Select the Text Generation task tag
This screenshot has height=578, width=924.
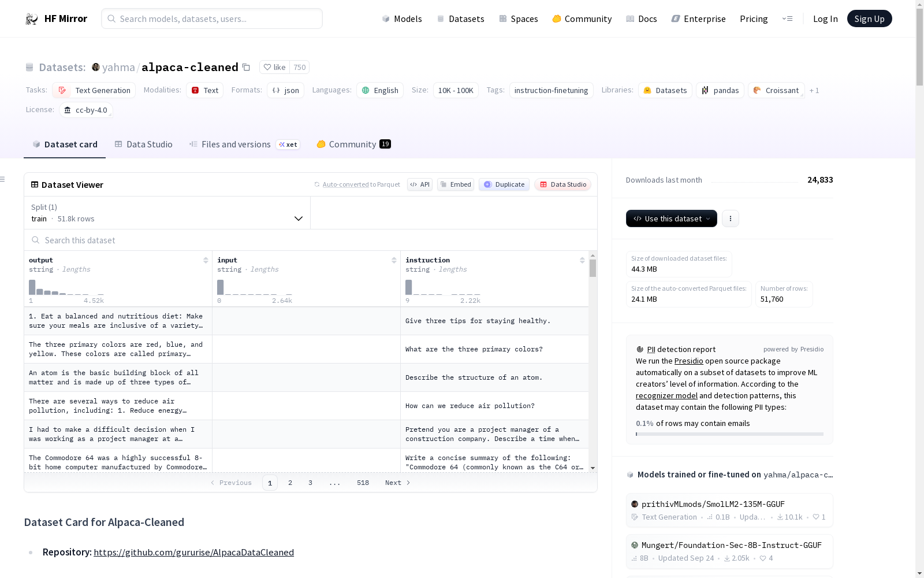pos(94,90)
